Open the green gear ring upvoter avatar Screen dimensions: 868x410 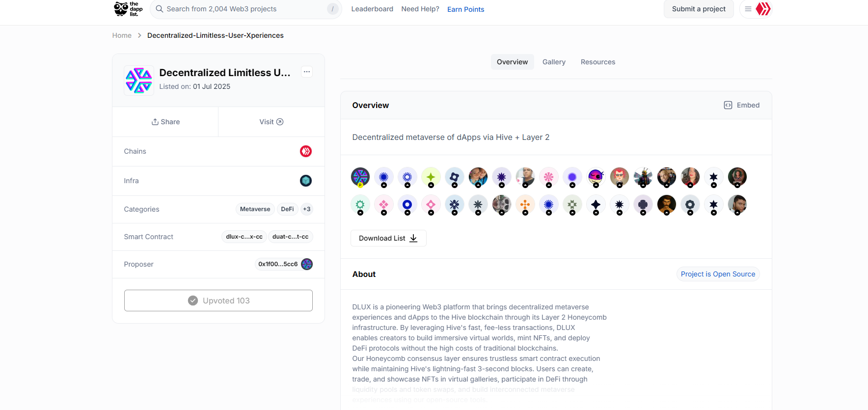(360, 204)
